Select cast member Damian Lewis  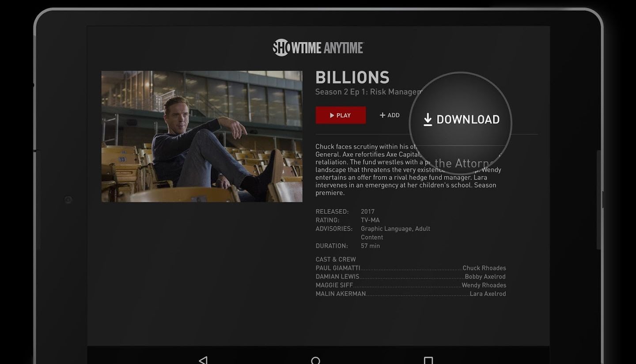click(337, 277)
